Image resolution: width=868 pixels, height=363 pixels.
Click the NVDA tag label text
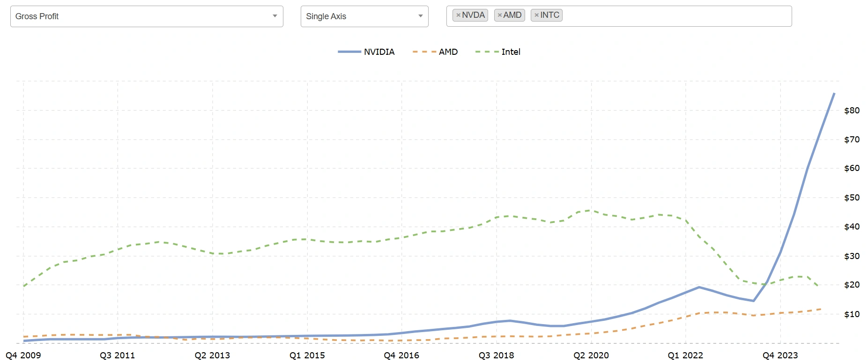click(474, 15)
